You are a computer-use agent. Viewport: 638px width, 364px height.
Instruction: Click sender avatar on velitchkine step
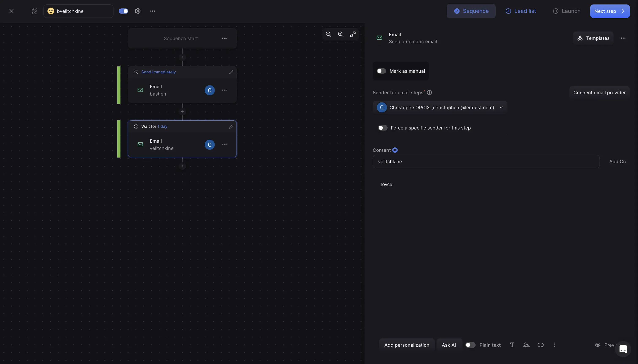point(210,144)
